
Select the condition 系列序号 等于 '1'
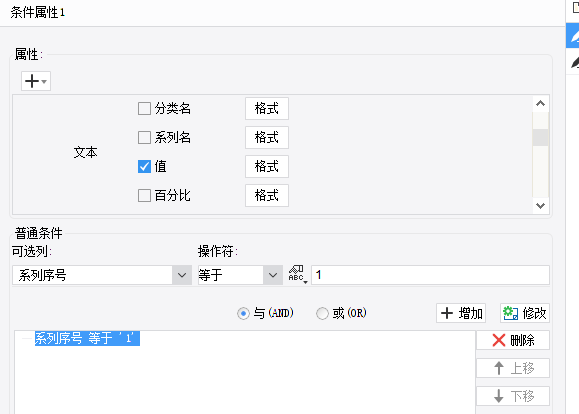coord(87,338)
